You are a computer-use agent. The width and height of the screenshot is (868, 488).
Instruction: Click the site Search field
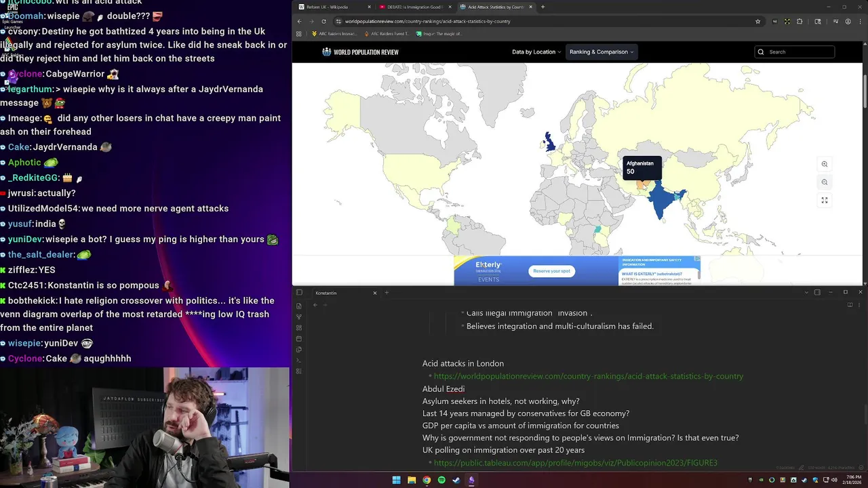pyautogui.click(x=795, y=52)
